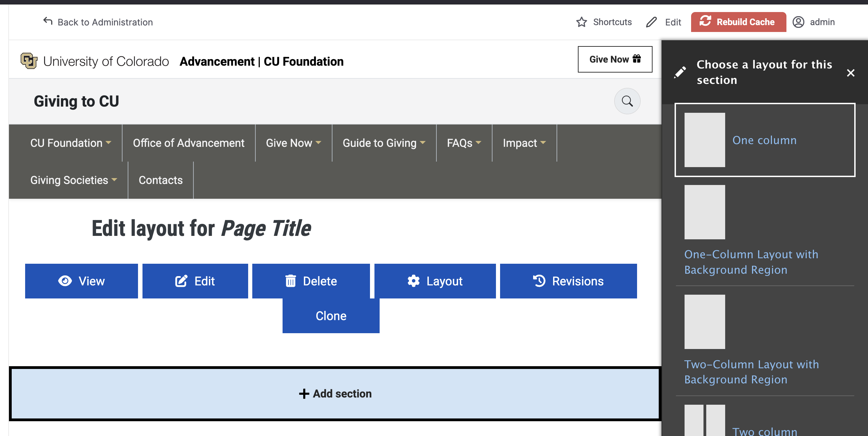Switch to the Revisions tab

(568, 281)
